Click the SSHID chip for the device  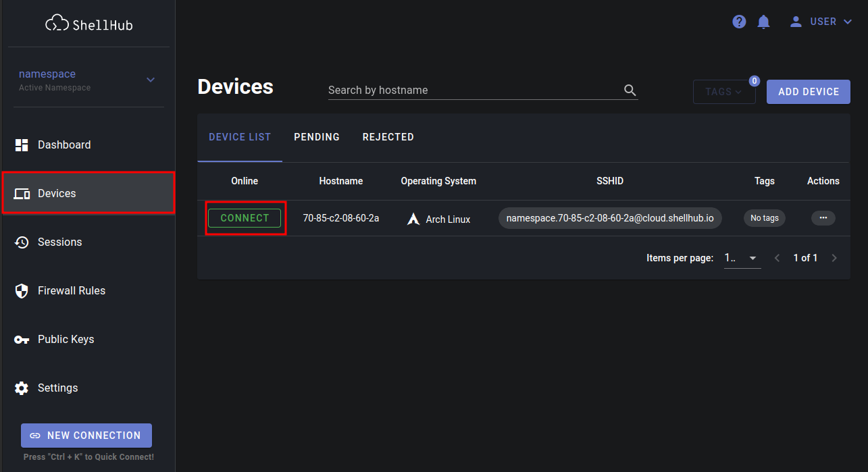(x=610, y=218)
